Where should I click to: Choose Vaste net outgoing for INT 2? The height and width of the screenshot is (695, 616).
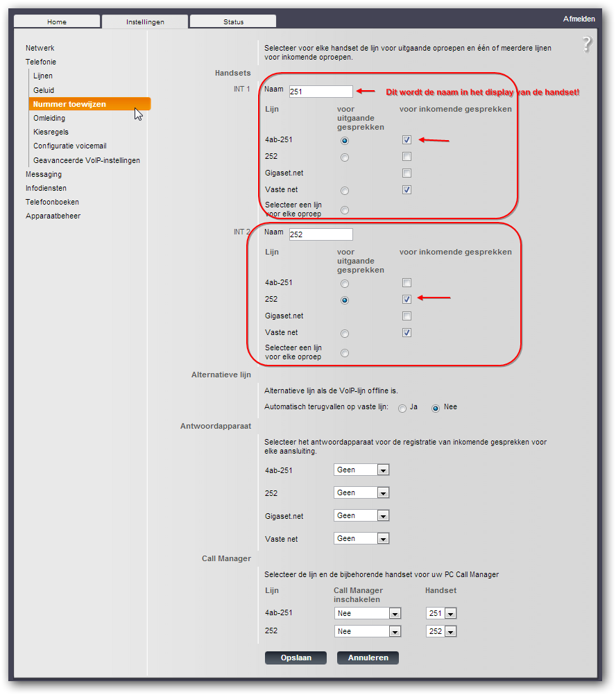point(345,334)
